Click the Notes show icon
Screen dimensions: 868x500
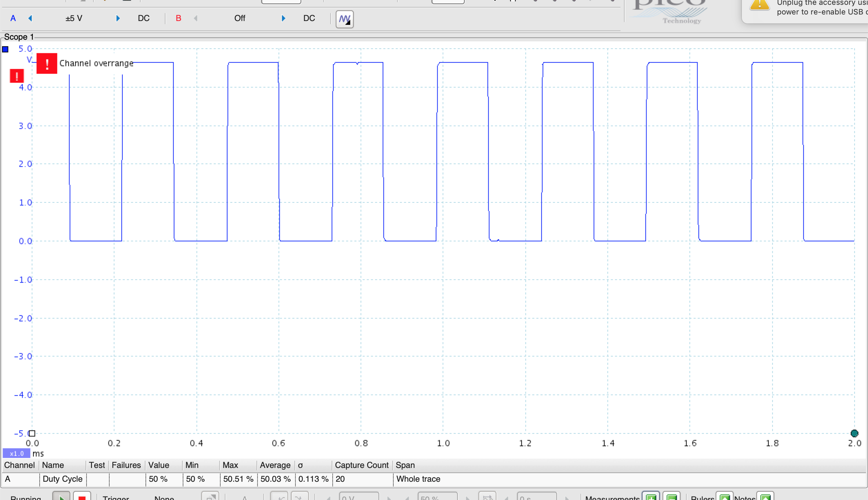click(765, 497)
